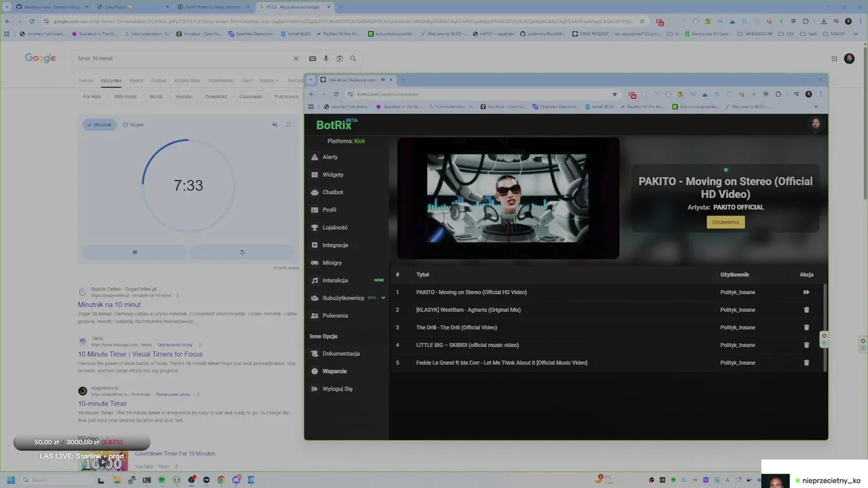Skip the PAKITO song with the forward icon

point(806,292)
